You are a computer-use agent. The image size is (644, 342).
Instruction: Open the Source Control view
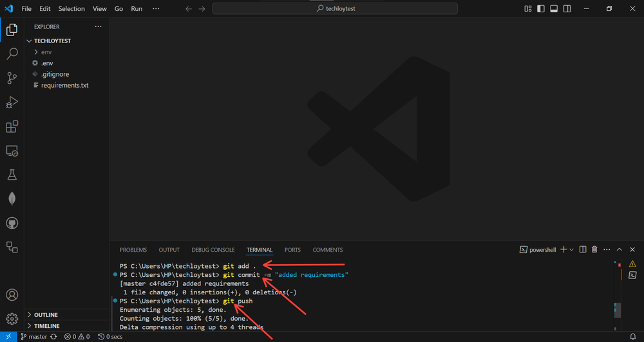coord(12,78)
